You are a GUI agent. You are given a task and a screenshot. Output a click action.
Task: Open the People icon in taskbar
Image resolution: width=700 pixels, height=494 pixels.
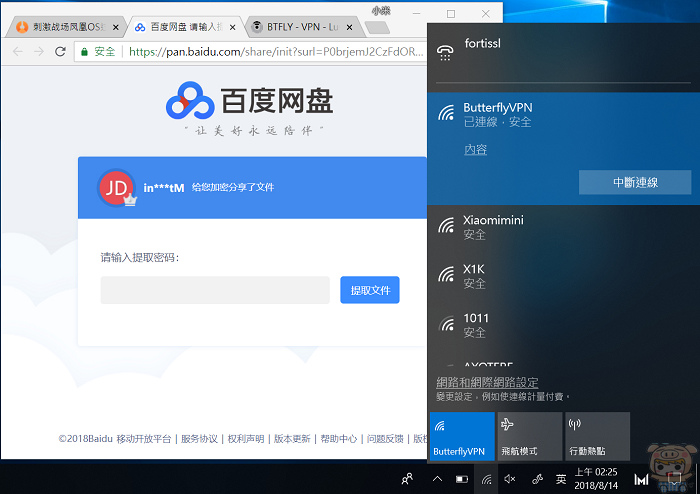tap(407, 479)
